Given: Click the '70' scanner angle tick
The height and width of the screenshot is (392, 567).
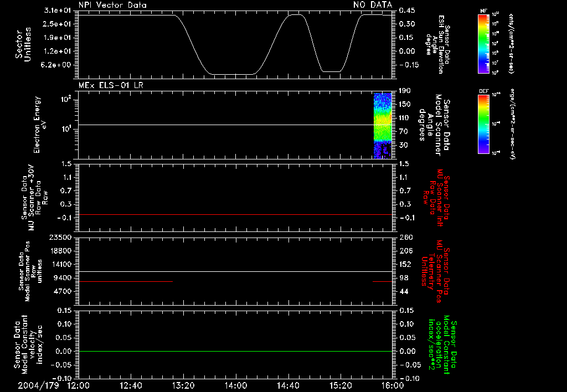Looking at the screenshot, I should [x=405, y=132].
